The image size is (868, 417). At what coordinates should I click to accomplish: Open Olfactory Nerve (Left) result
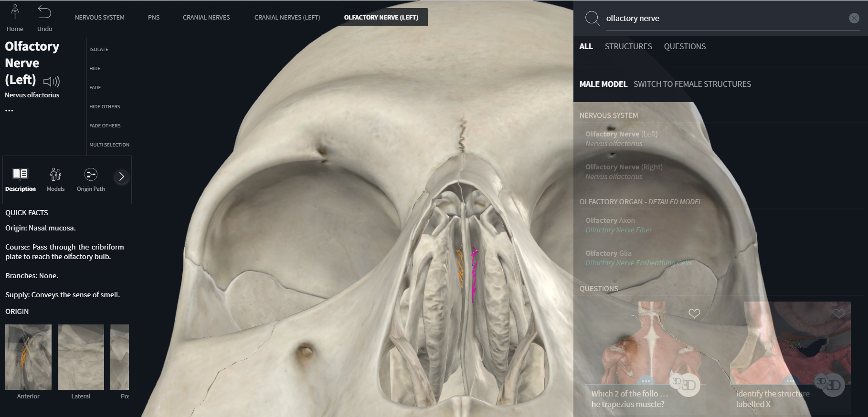pos(622,138)
